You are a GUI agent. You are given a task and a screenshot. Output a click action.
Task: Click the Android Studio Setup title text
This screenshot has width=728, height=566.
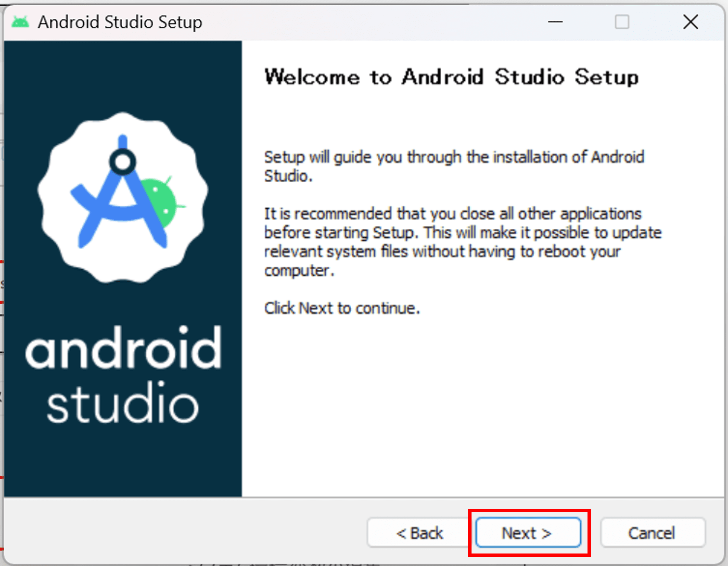point(120,22)
